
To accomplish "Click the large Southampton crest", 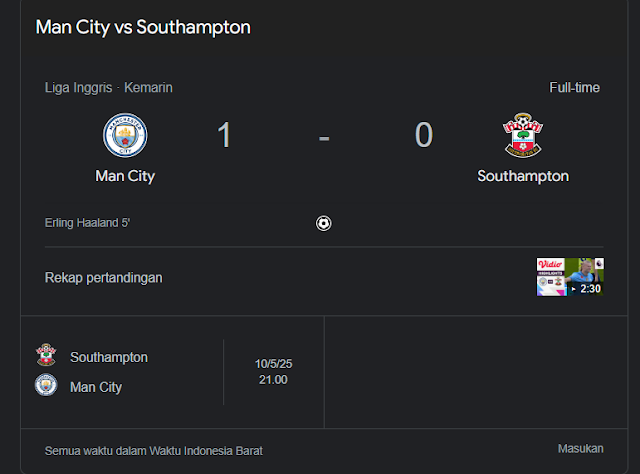I will pos(522,136).
